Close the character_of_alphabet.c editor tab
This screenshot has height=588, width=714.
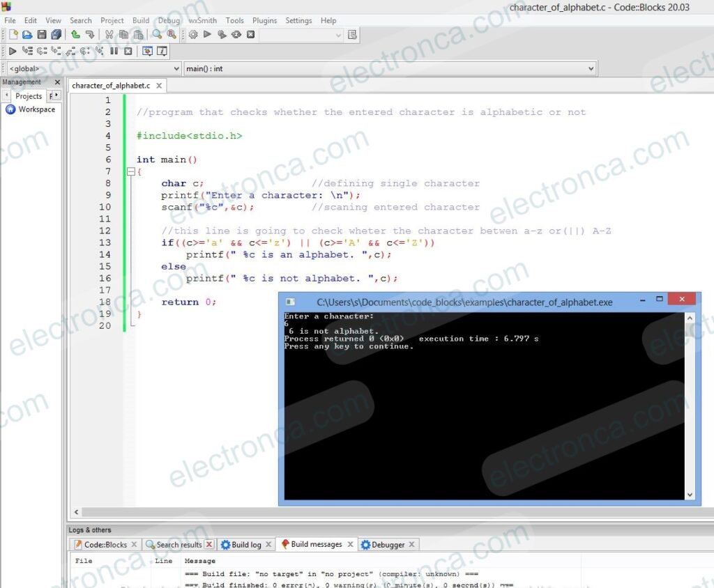[158, 86]
